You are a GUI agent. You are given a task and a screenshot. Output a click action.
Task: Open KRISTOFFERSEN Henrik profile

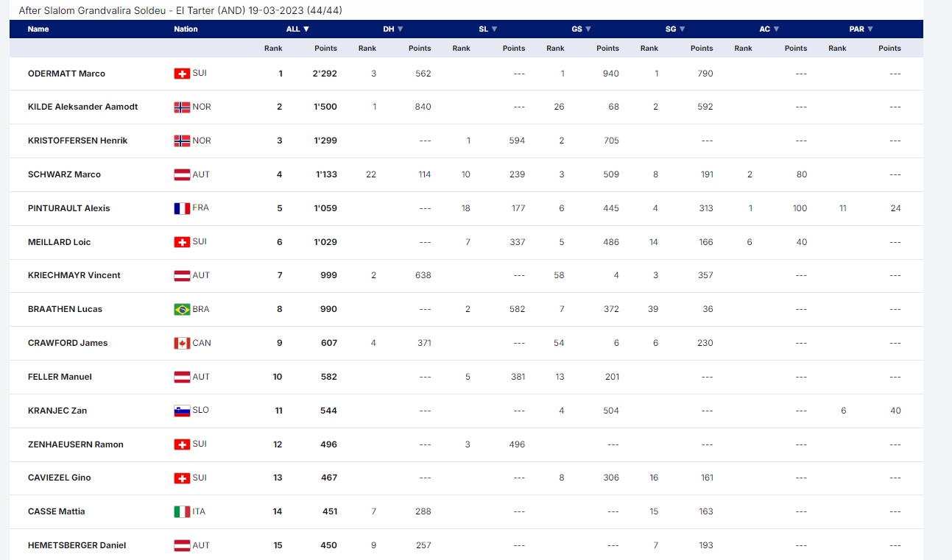coord(77,141)
